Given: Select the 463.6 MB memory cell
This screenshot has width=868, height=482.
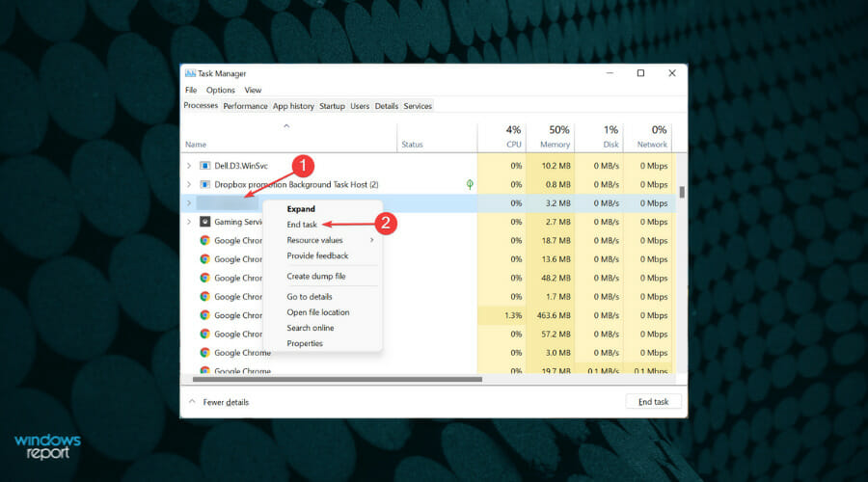Looking at the screenshot, I should point(551,315).
